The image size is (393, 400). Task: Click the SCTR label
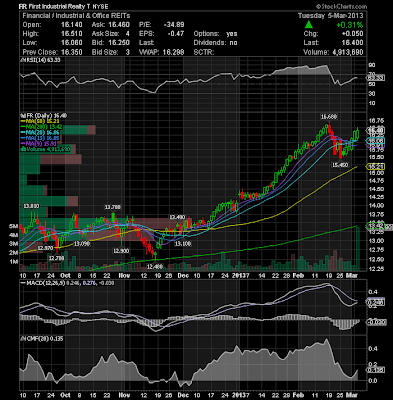(203, 52)
